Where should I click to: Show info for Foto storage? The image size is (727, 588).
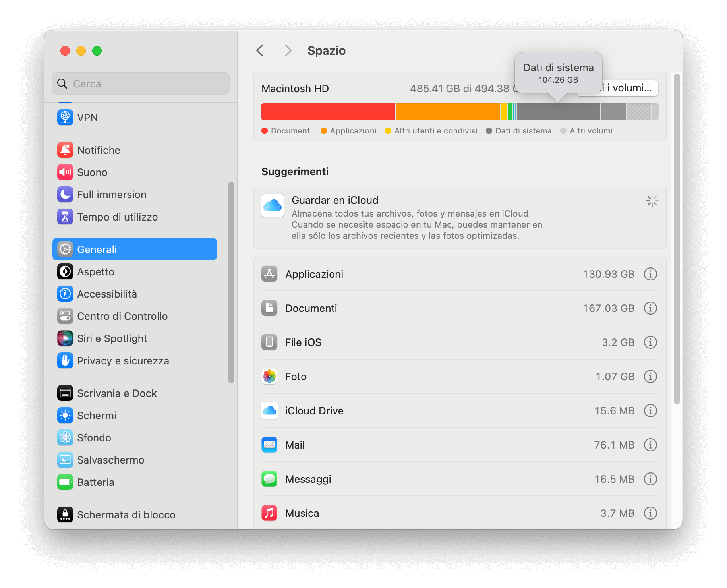[650, 376]
